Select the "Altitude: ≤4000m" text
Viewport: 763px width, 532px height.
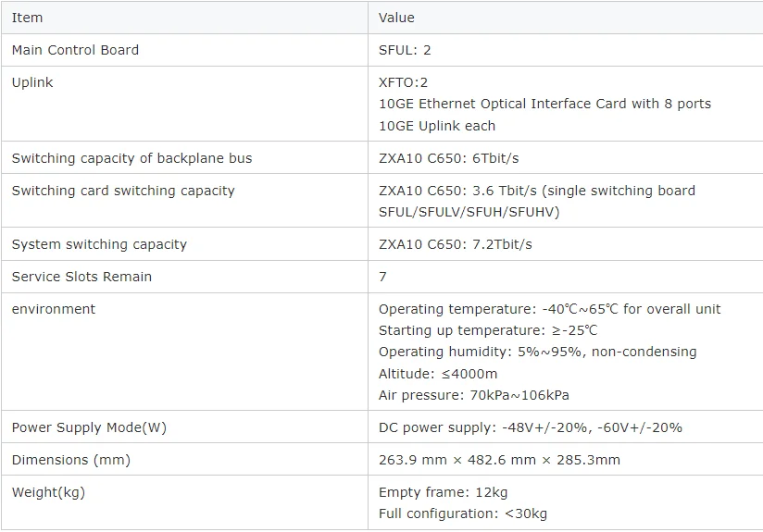click(x=438, y=374)
